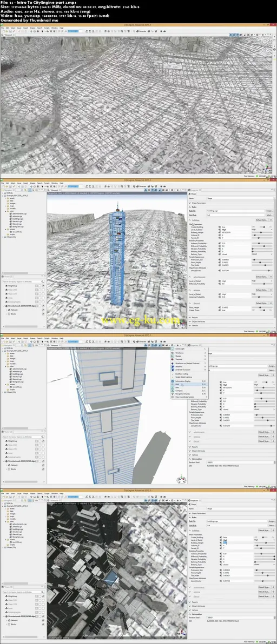
Task: Click Generate toolbar button in terrain-only frame
Action: point(142,31)
